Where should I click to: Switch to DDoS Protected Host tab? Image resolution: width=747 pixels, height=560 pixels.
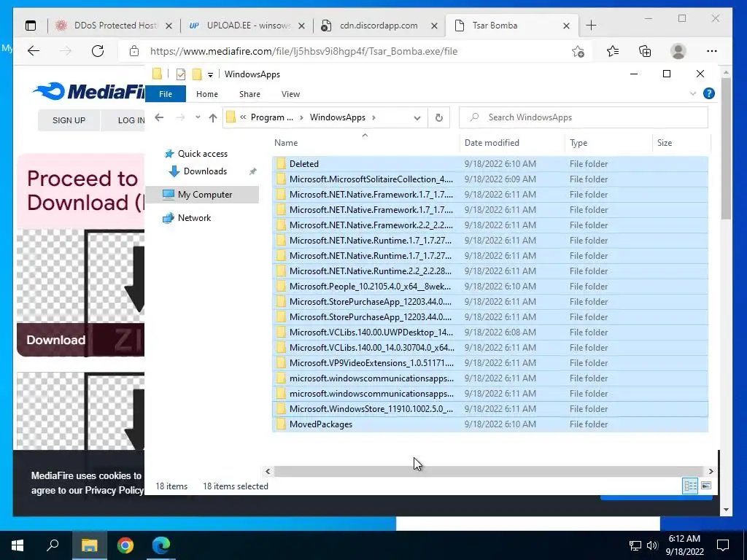coord(115,26)
